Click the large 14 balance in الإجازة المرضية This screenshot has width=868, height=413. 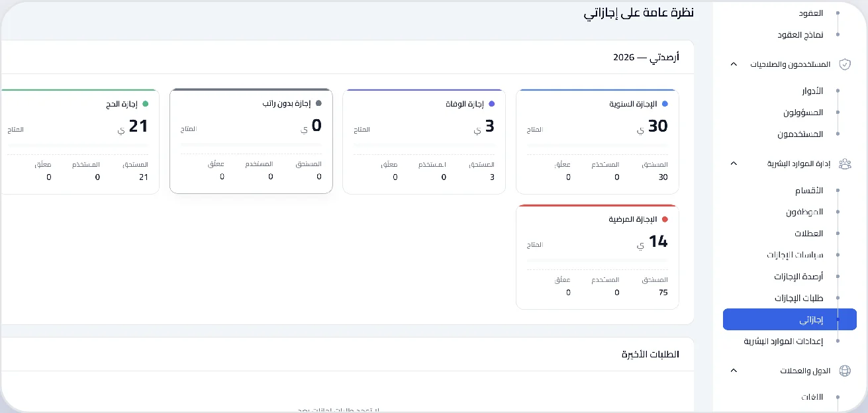point(658,242)
